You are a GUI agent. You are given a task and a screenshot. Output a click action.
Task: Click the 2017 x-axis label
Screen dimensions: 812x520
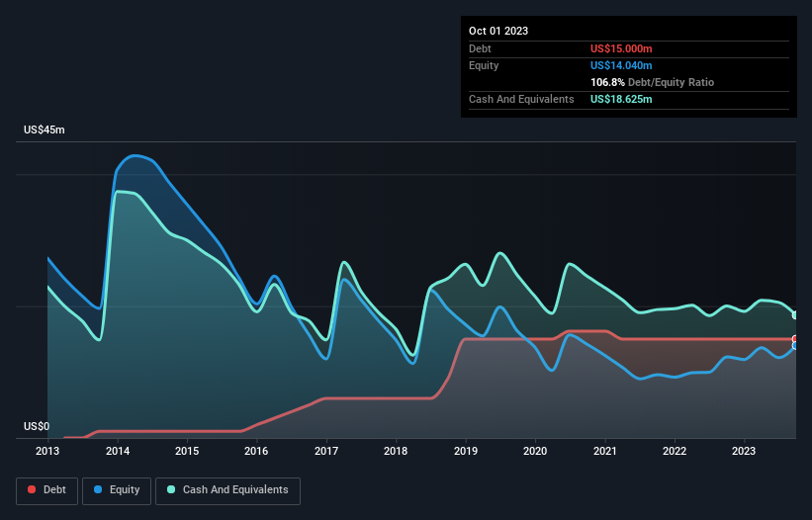coord(326,451)
